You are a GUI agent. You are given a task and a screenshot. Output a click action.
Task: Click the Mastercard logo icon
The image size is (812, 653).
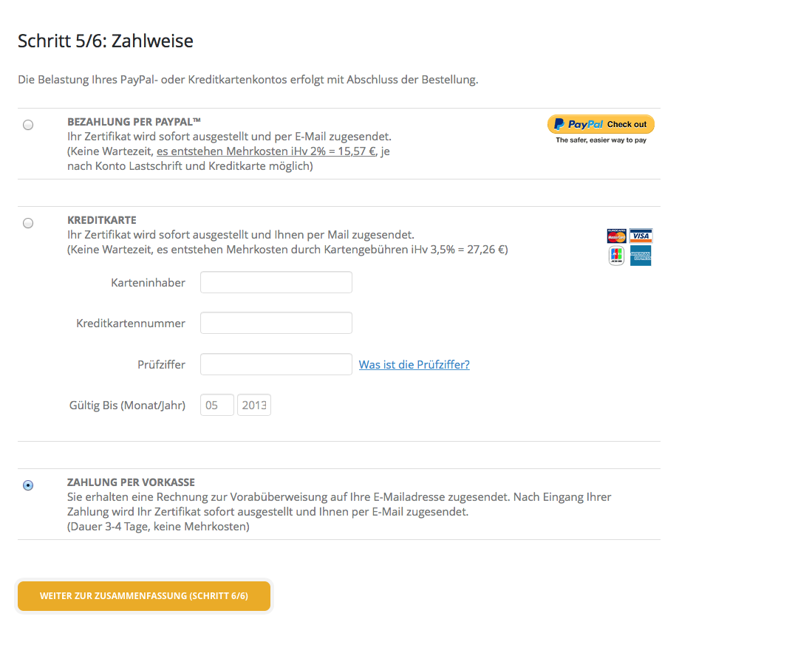pyautogui.click(x=616, y=236)
